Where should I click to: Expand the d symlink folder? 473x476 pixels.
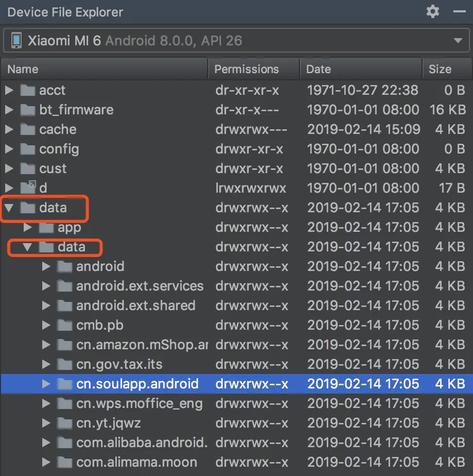[9, 188]
